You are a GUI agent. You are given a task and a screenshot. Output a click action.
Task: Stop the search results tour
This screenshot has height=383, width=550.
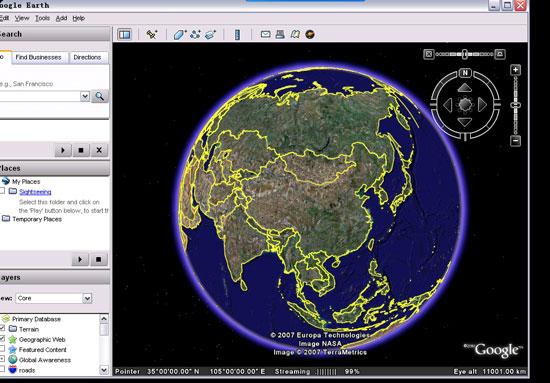pyautogui.click(x=81, y=150)
